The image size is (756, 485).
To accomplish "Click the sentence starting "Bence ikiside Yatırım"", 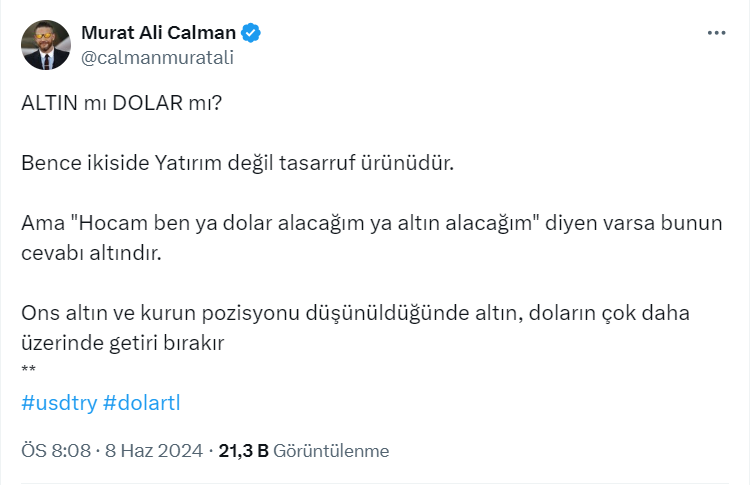I will 237,163.
